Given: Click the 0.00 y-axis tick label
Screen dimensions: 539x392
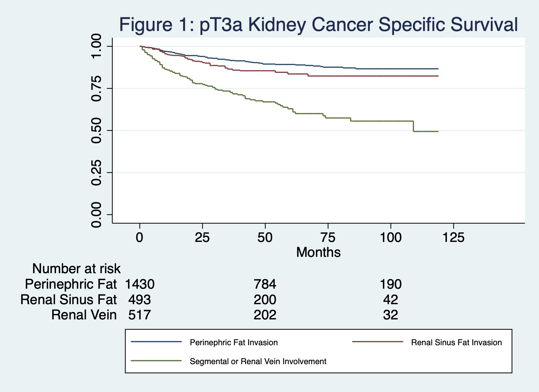Looking at the screenshot, I should point(97,215).
